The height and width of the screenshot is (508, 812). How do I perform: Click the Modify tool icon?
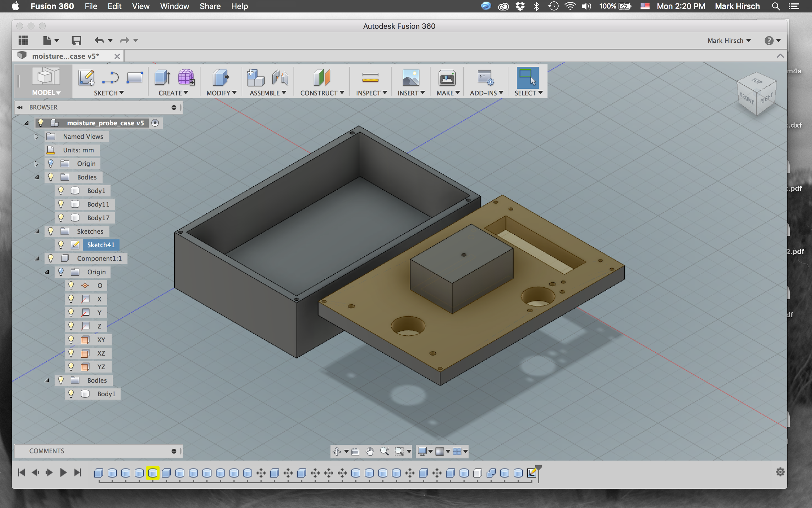click(220, 77)
